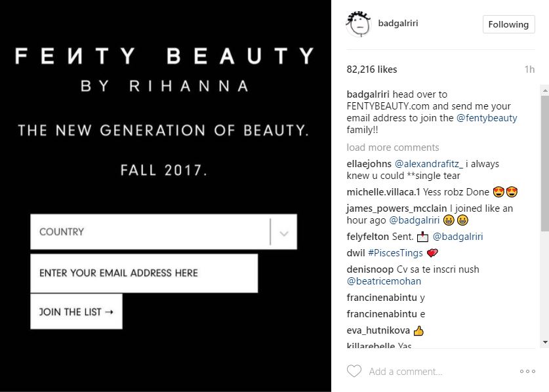Screen dimensions: 549x392
Task: Click the email address input field
Action: point(144,273)
